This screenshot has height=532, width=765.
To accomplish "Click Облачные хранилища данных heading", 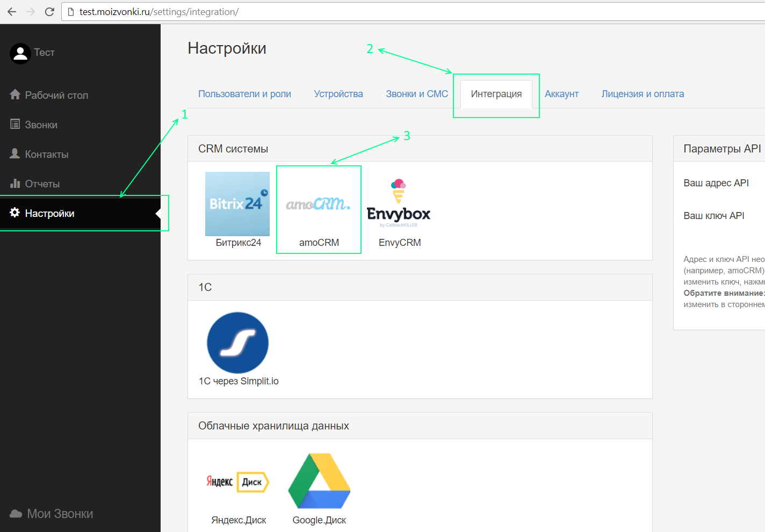I will coord(273,426).
